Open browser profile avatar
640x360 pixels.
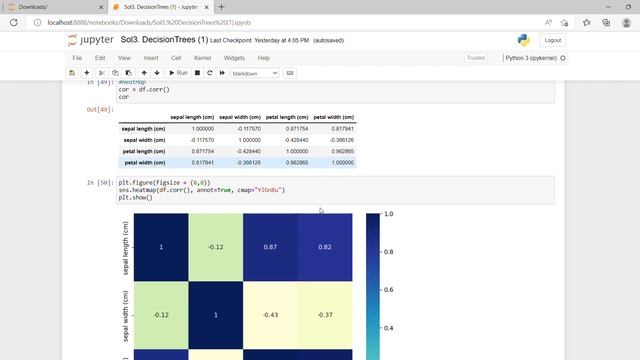627,22
